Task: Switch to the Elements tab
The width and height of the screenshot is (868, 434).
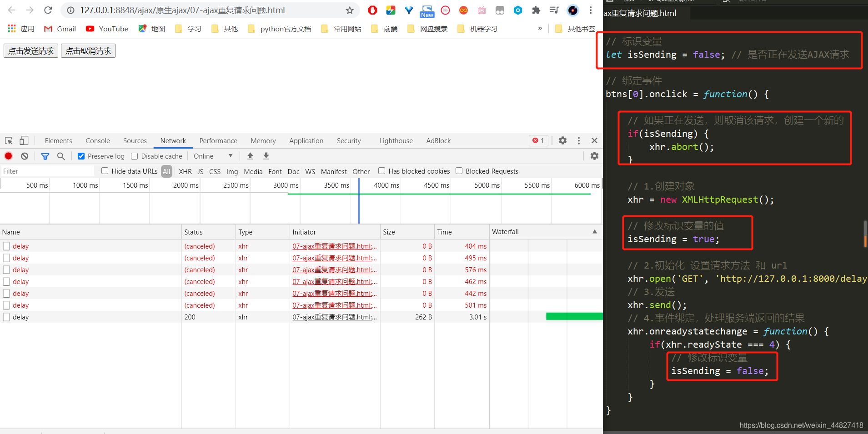Action: 58,141
